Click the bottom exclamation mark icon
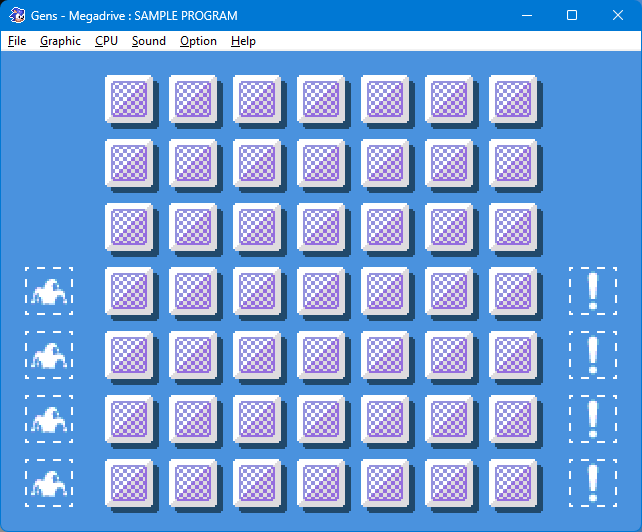This screenshot has height=532, width=642. tap(593, 483)
